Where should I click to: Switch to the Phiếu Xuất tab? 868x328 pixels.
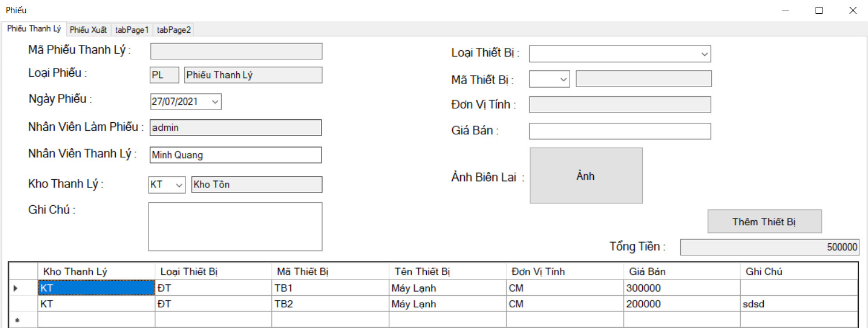click(x=88, y=29)
